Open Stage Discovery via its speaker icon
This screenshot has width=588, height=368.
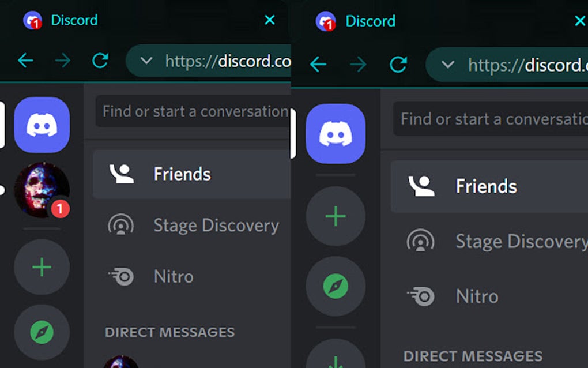pos(122,226)
